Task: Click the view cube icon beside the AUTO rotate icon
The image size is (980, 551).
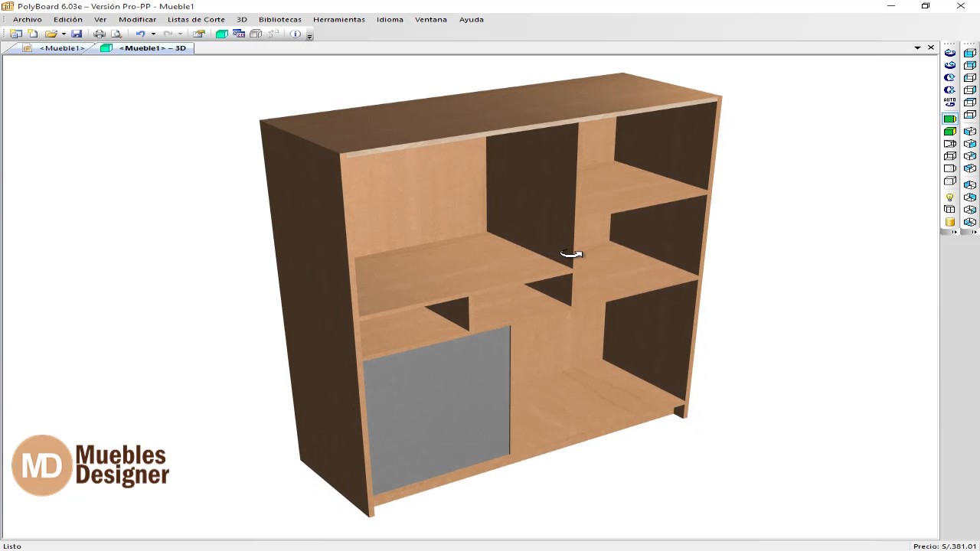Action: pos(969,101)
